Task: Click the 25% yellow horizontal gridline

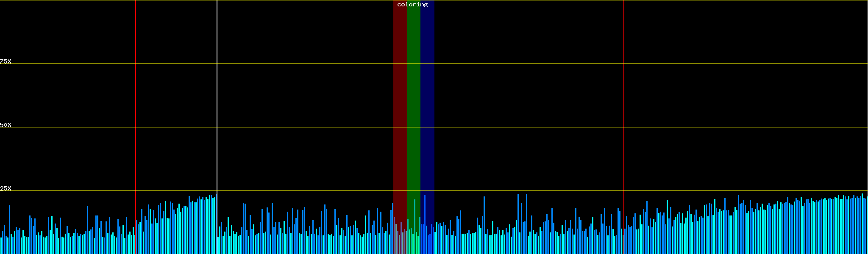Action: [x=509, y=191]
